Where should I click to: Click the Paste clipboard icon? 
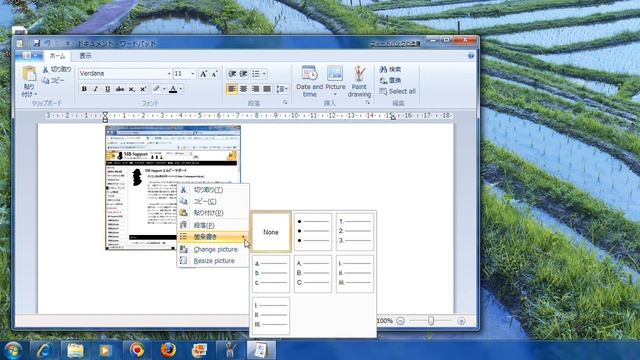coord(29,74)
